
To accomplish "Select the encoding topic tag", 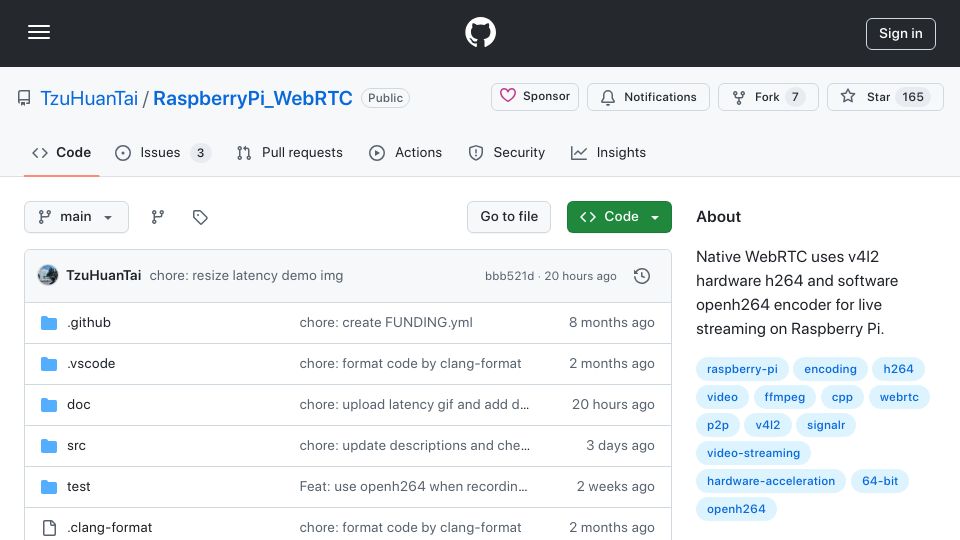I will click(x=830, y=369).
